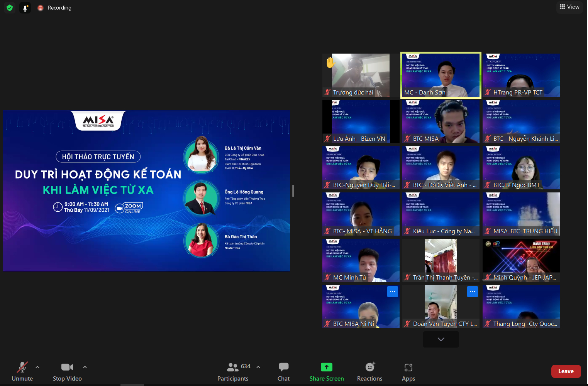Leave the meeting
The height and width of the screenshot is (386, 588).
[566, 371]
